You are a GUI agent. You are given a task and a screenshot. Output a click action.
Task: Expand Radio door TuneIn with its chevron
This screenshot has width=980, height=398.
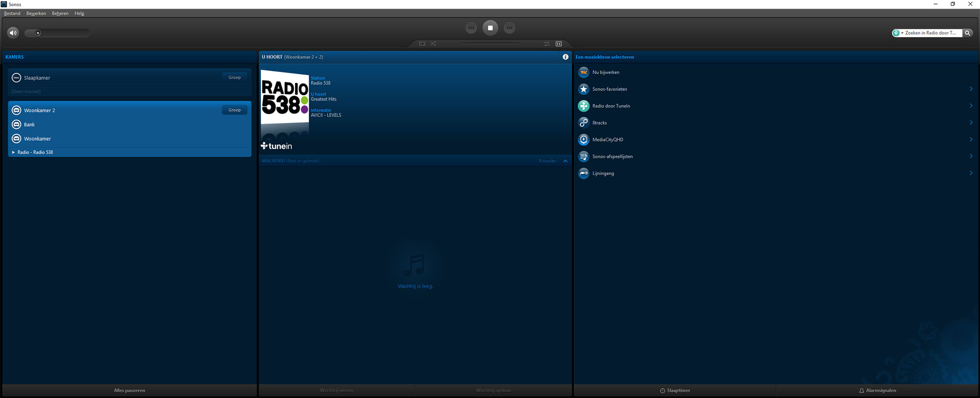pyautogui.click(x=971, y=106)
